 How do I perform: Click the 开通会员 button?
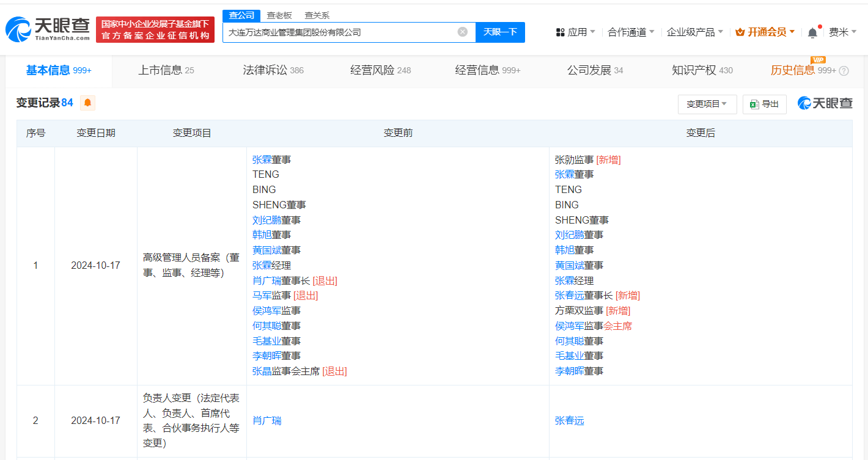click(765, 32)
